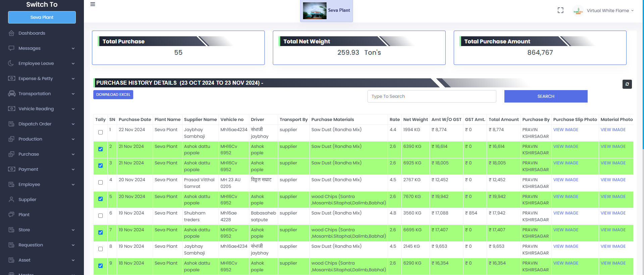Click the Download Excel button
The height and width of the screenshot is (275, 644).
tap(113, 95)
